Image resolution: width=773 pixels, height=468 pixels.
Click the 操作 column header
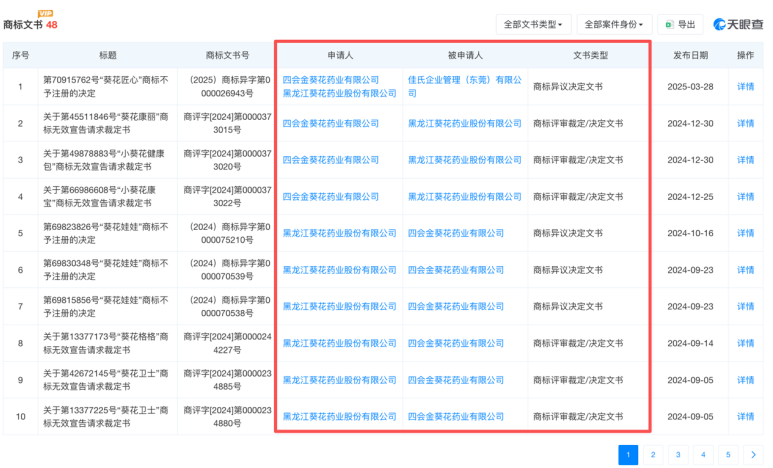tap(745, 55)
